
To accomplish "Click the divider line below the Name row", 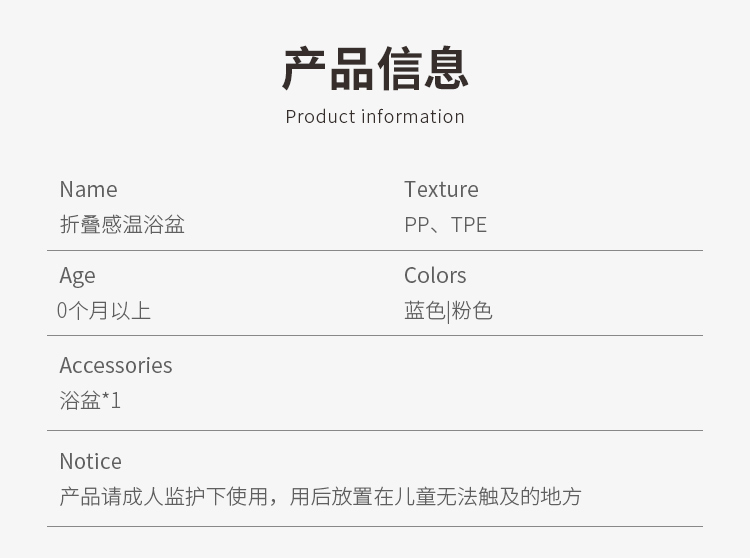I will pyautogui.click(x=375, y=250).
